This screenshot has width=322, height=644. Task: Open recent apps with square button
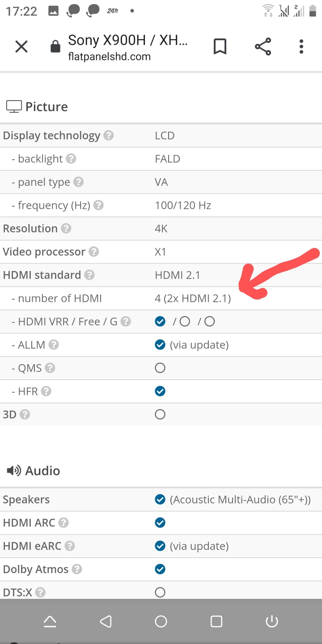(216, 621)
